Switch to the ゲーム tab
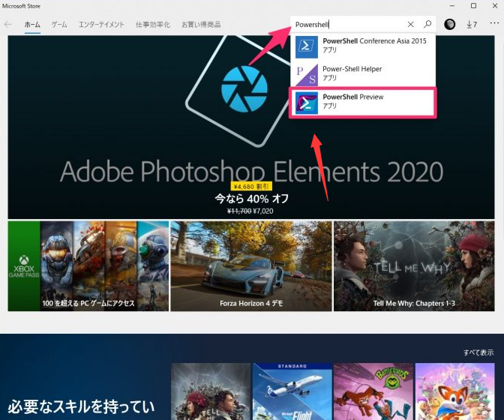504x420 pixels. pyautogui.click(x=59, y=25)
